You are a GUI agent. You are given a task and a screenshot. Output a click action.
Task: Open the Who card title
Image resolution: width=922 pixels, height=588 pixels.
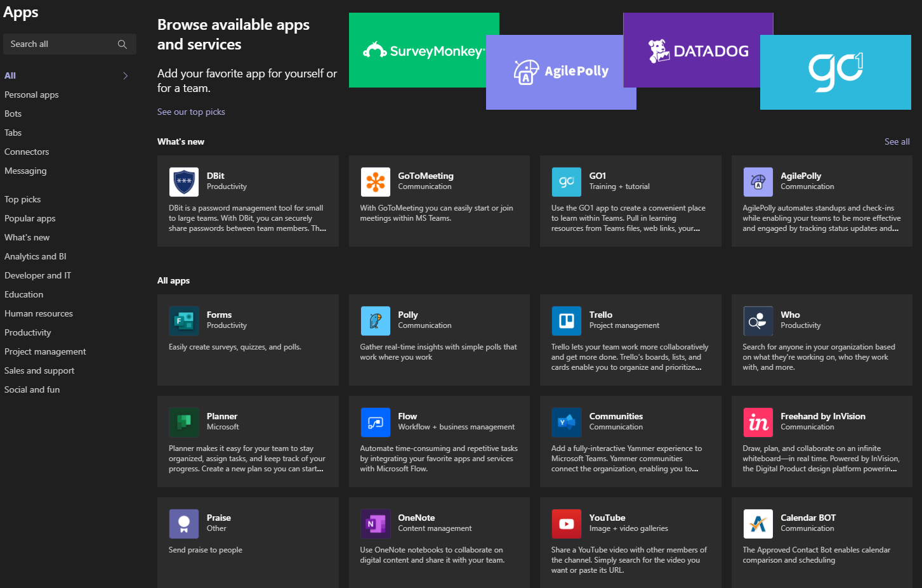click(790, 315)
